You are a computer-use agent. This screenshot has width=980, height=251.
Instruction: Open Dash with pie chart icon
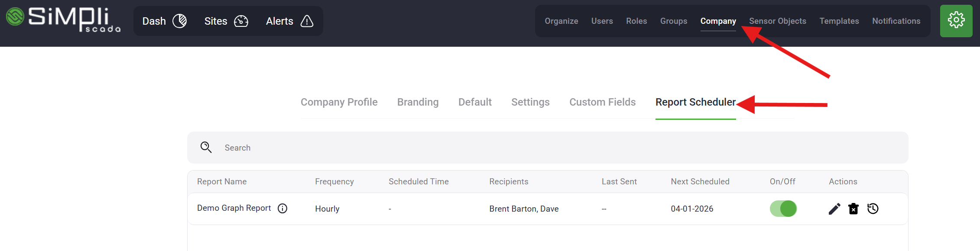164,21
